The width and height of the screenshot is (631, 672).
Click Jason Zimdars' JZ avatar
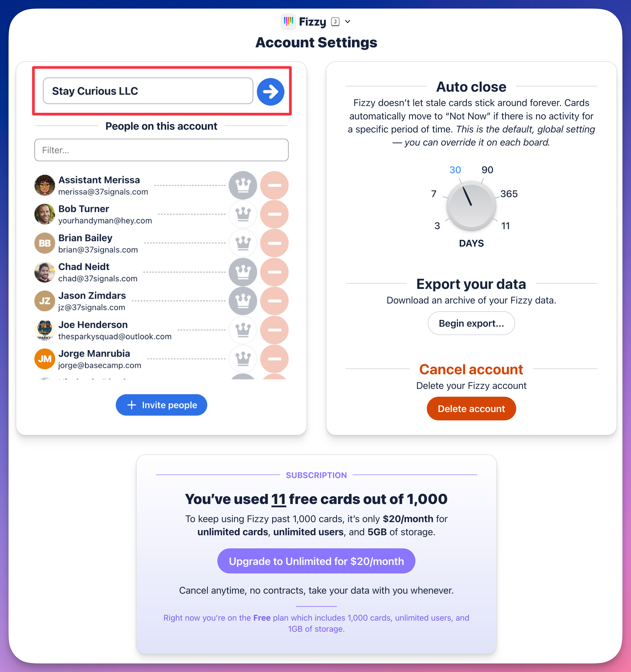pyautogui.click(x=45, y=301)
